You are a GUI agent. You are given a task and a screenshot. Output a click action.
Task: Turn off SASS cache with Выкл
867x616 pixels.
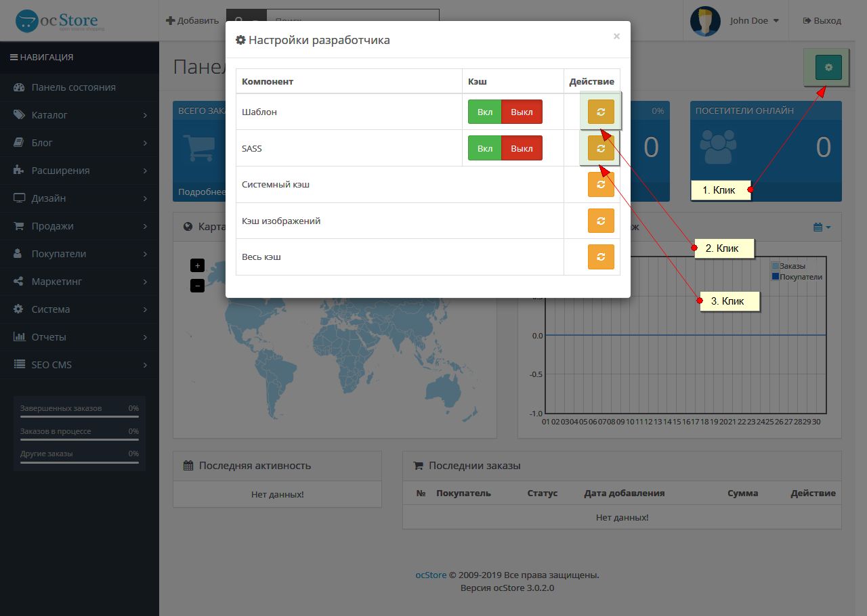[522, 148]
